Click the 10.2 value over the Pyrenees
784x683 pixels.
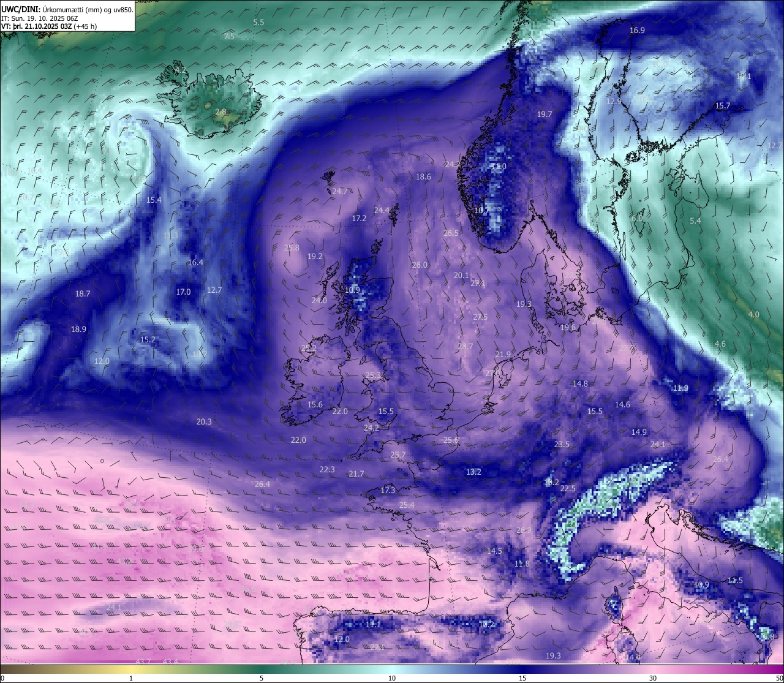click(x=486, y=624)
